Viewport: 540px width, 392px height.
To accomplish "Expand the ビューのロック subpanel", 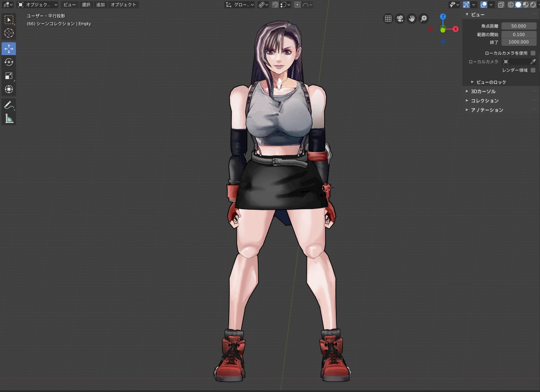I will coord(472,82).
